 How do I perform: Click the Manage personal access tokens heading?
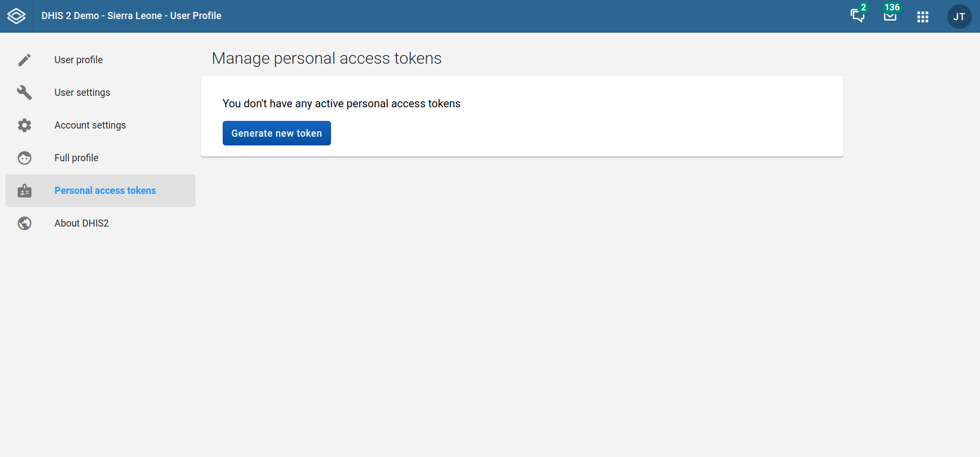point(327,58)
